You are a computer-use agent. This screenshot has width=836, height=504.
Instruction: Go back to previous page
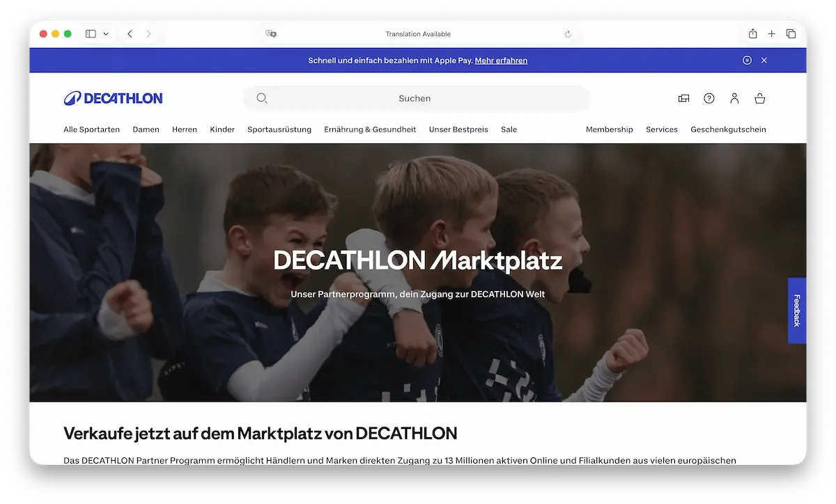pyautogui.click(x=130, y=33)
